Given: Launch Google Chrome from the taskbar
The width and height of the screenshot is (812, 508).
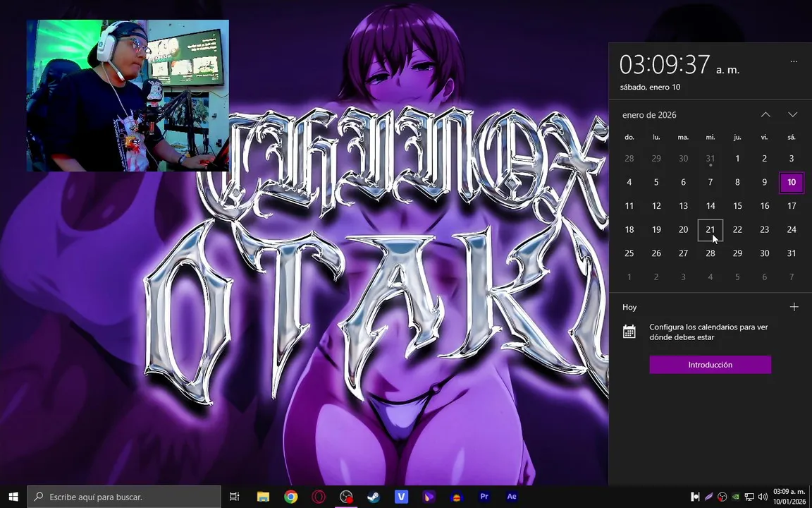Looking at the screenshot, I should tap(290, 497).
